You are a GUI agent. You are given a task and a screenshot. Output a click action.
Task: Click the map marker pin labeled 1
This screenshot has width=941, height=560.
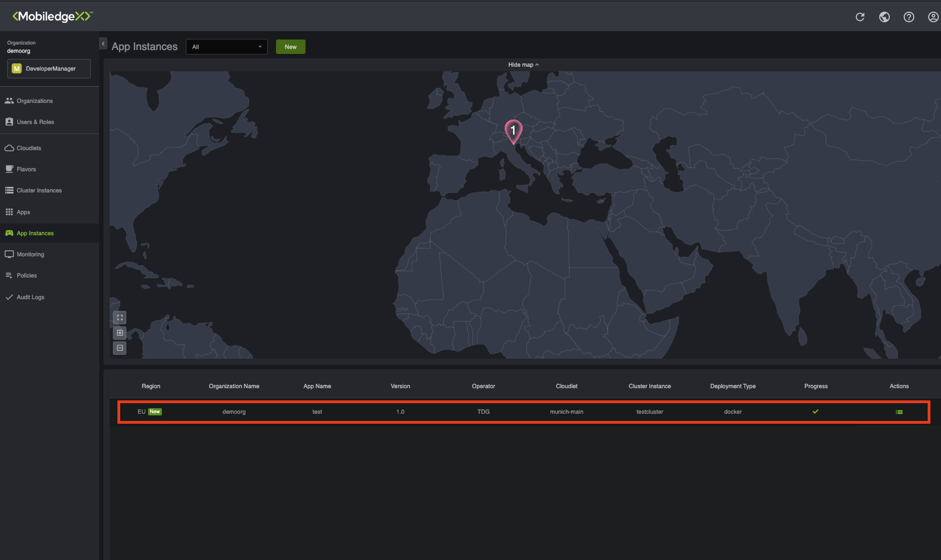[x=513, y=132]
